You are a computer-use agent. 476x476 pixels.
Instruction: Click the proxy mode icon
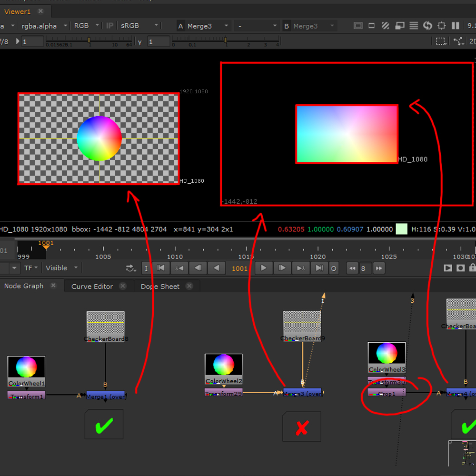(x=399, y=26)
